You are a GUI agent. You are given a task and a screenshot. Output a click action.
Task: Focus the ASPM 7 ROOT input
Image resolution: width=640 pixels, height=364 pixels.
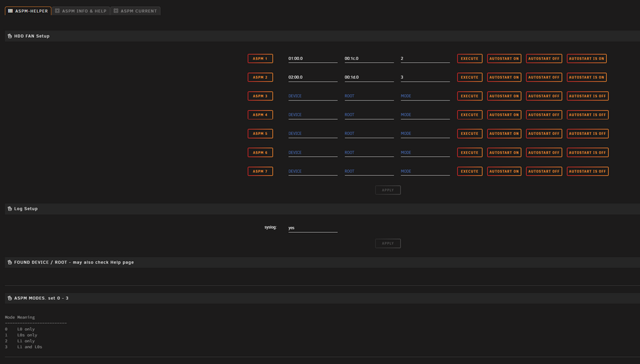369,171
